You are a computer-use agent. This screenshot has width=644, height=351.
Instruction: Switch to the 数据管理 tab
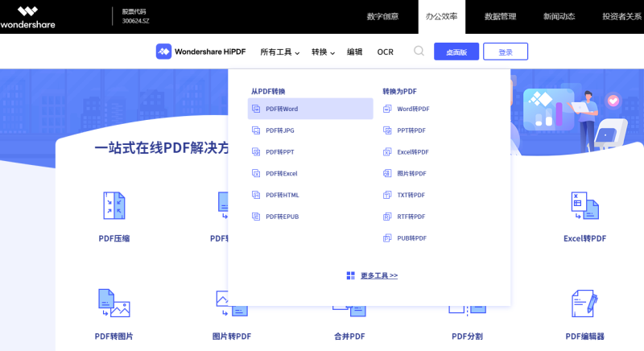tap(500, 17)
